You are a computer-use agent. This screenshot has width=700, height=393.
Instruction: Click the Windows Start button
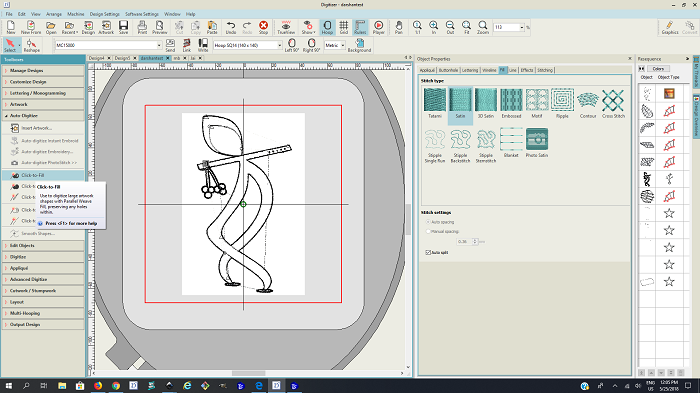click(8, 385)
